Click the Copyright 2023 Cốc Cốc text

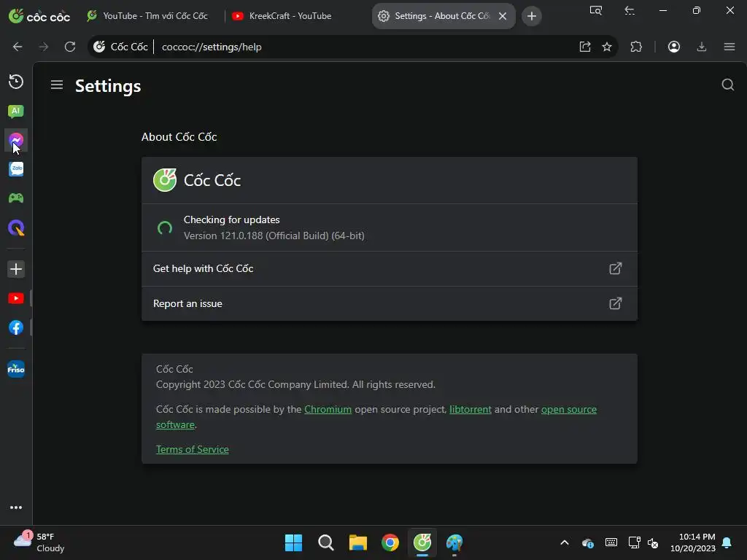pyautogui.click(x=295, y=385)
